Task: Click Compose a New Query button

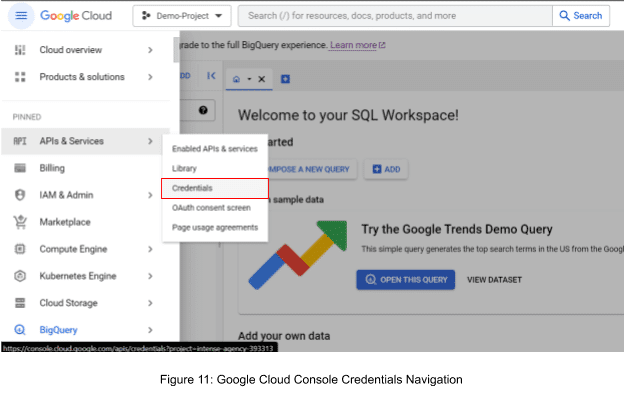Action: coord(312,169)
